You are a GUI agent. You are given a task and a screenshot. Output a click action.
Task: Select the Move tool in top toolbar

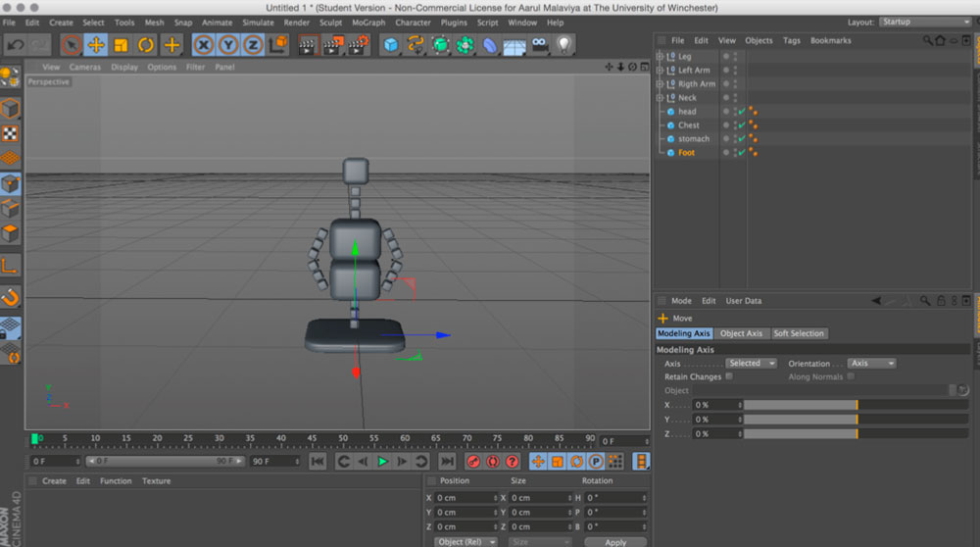coord(96,45)
